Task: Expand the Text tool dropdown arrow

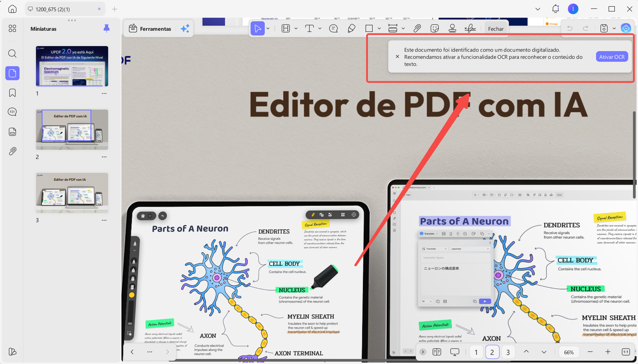Action: click(320, 28)
